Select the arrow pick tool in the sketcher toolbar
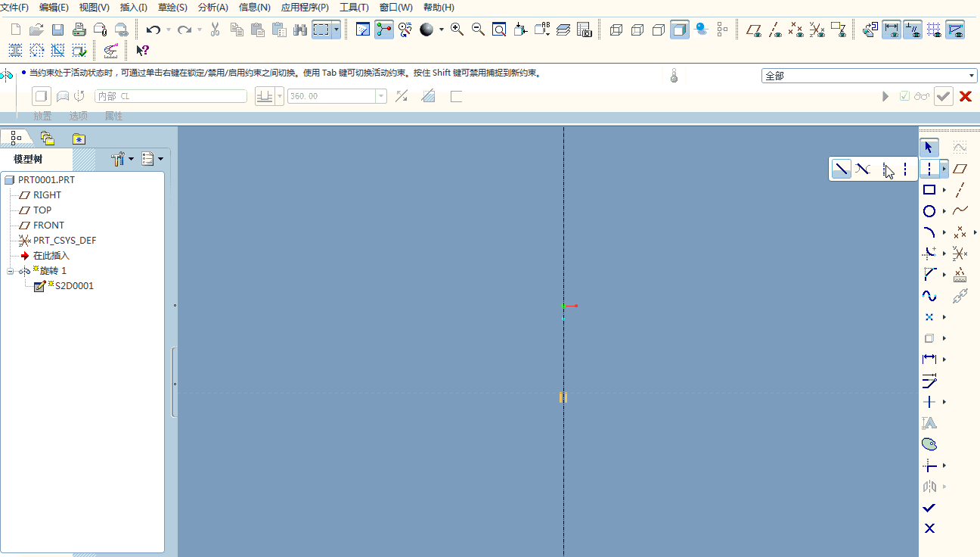 pos(929,147)
